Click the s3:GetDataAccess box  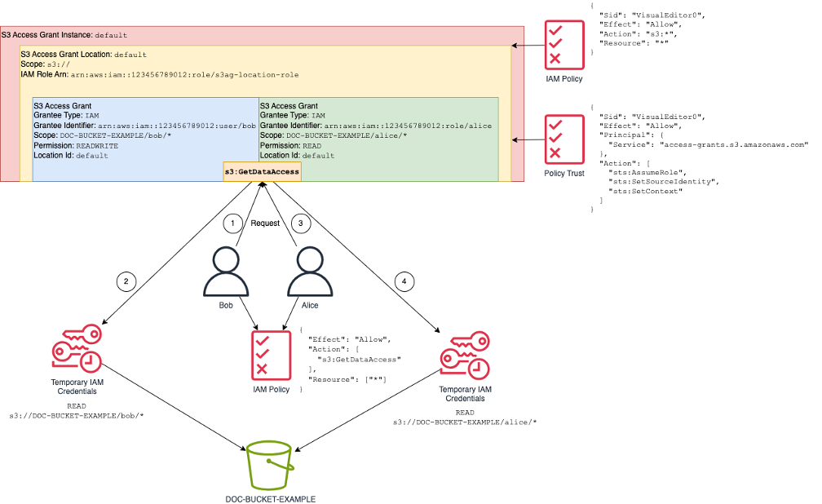point(262,171)
